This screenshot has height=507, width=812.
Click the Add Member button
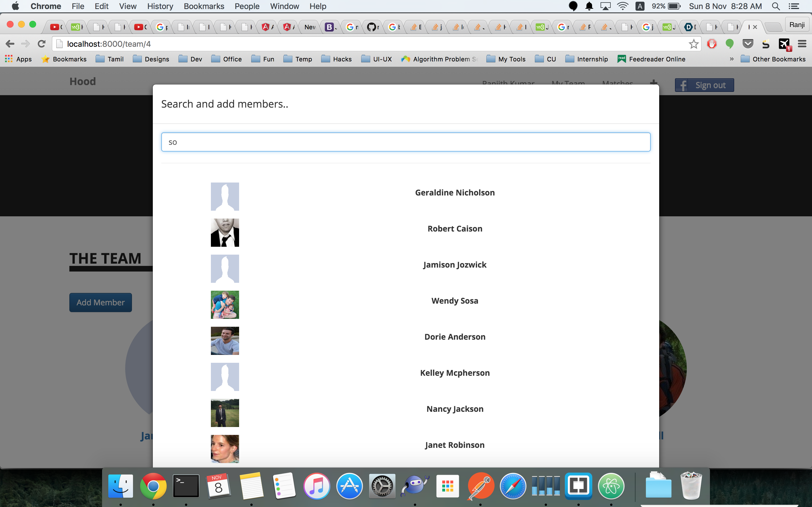(x=100, y=303)
